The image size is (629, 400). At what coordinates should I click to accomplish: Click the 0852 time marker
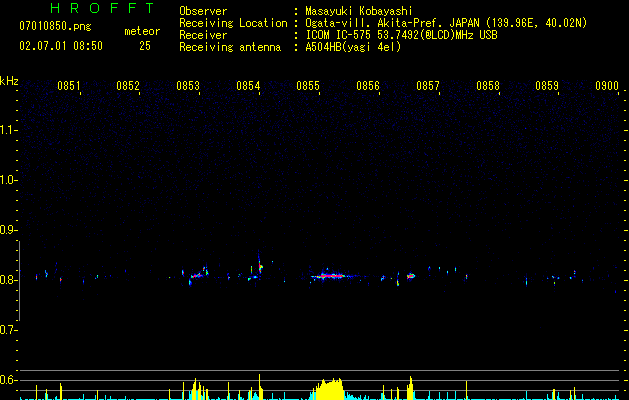point(128,86)
